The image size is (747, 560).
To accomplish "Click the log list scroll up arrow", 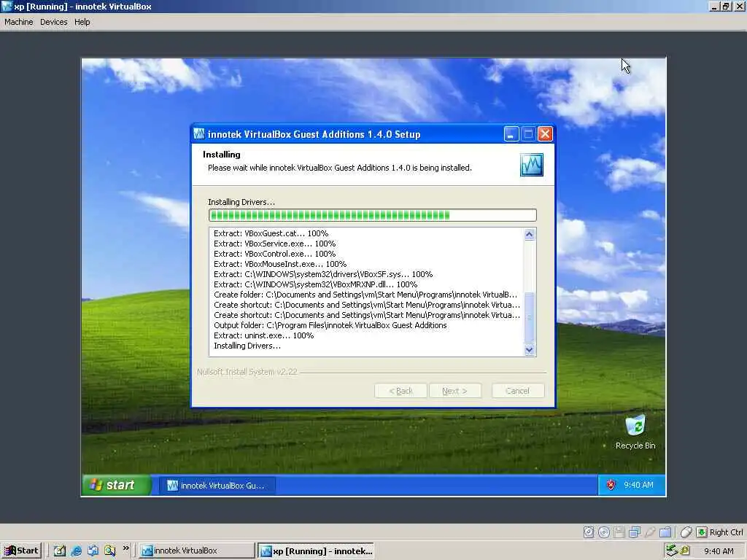I will click(529, 234).
